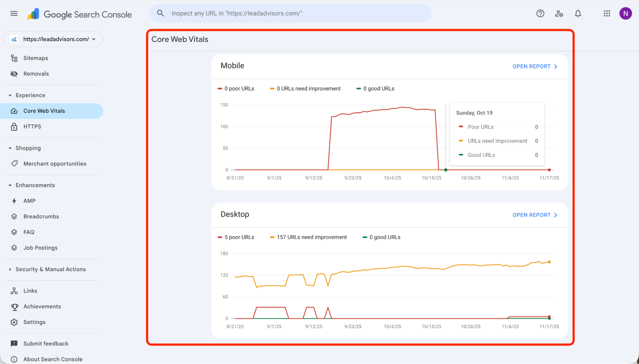Select the HTTPS lock icon

[x=14, y=126]
